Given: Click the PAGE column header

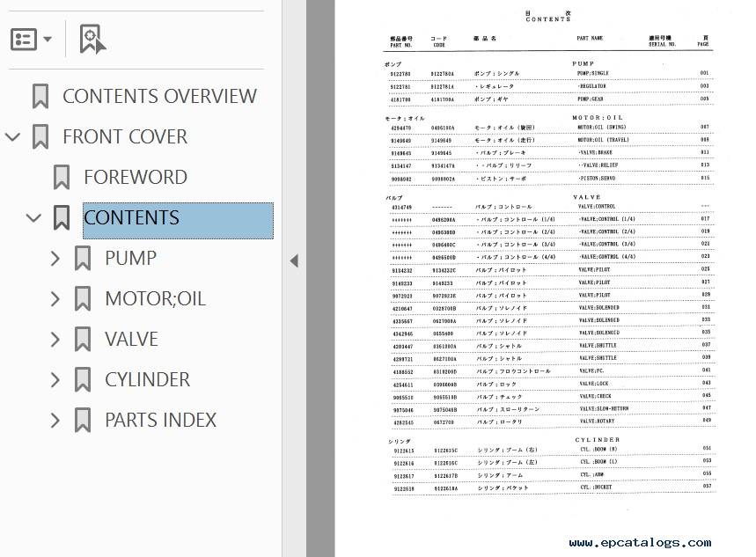Looking at the screenshot, I should coord(703,44).
